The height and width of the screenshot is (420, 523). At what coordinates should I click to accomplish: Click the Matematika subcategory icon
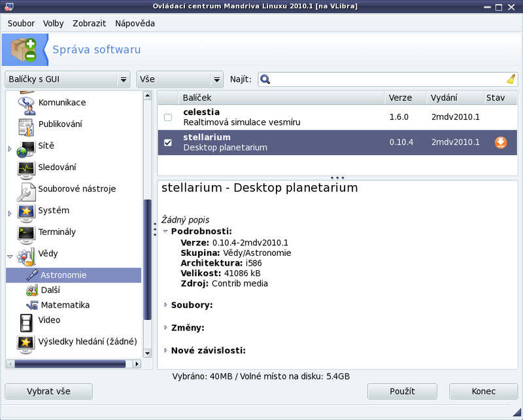32,305
